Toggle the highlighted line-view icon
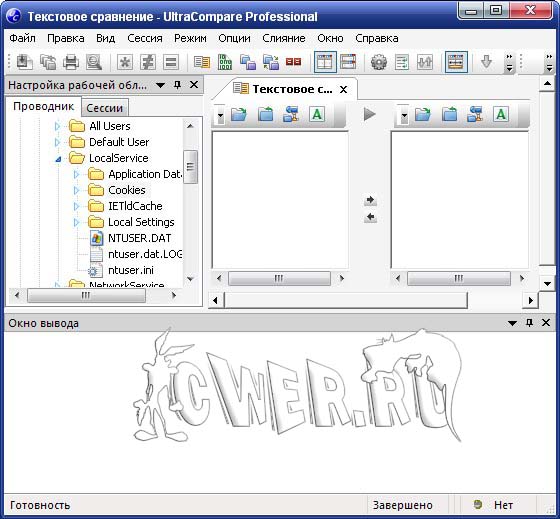 456,62
